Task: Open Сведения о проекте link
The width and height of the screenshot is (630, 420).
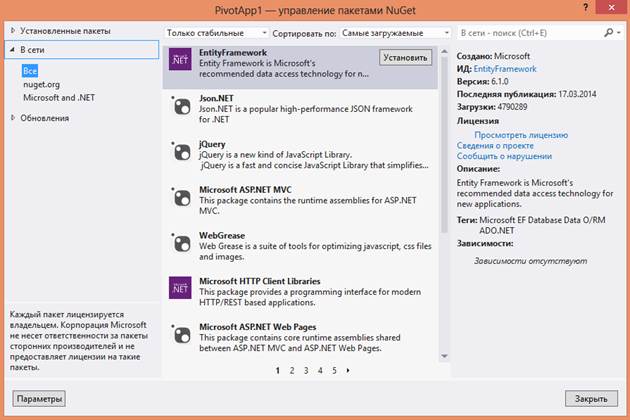Action: click(495, 145)
